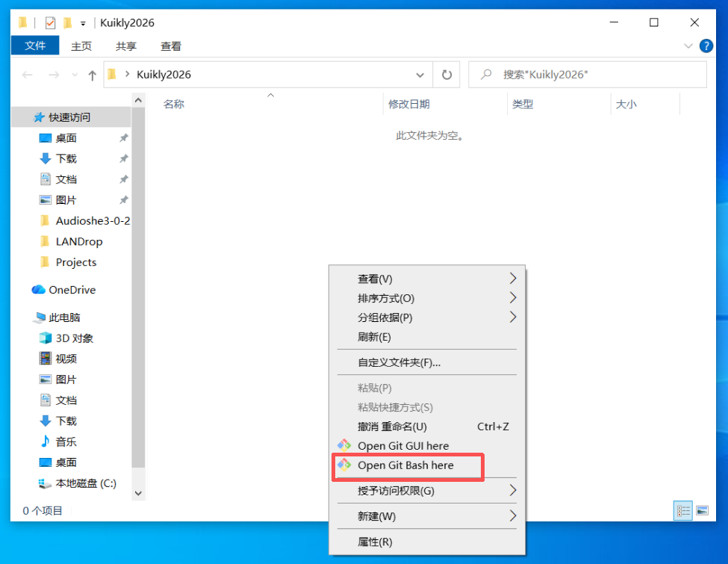Open Git Bash here from context menu
This screenshot has height=564, width=728.
(x=426, y=465)
